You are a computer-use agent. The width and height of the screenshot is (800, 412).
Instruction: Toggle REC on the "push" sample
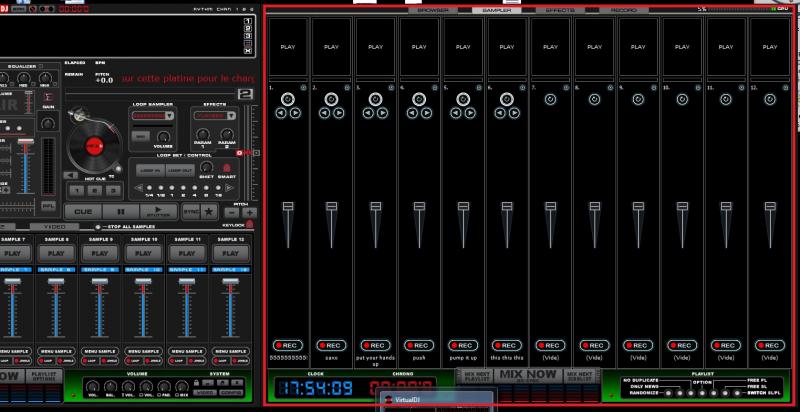coord(419,345)
